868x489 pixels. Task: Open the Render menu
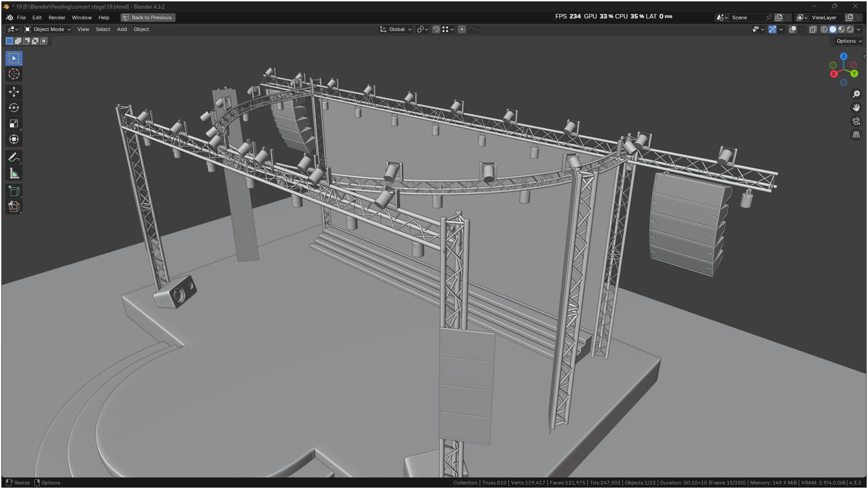coord(57,18)
